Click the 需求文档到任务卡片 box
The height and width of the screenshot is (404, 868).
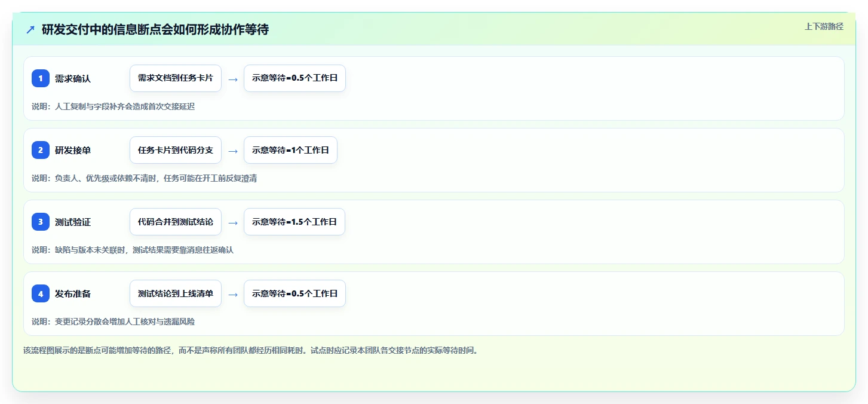[x=176, y=78]
